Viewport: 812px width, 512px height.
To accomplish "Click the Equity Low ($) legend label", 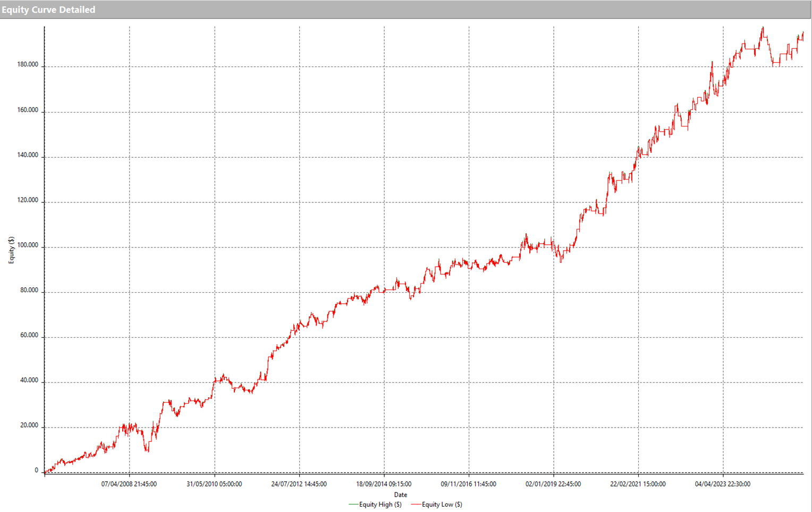I will 443,504.
